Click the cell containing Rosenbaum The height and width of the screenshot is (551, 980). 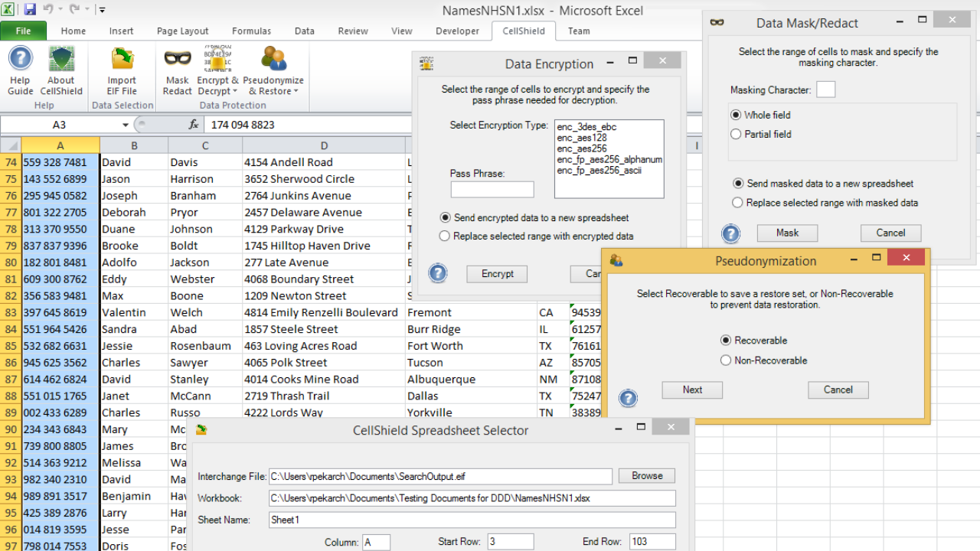coord(205,346)
